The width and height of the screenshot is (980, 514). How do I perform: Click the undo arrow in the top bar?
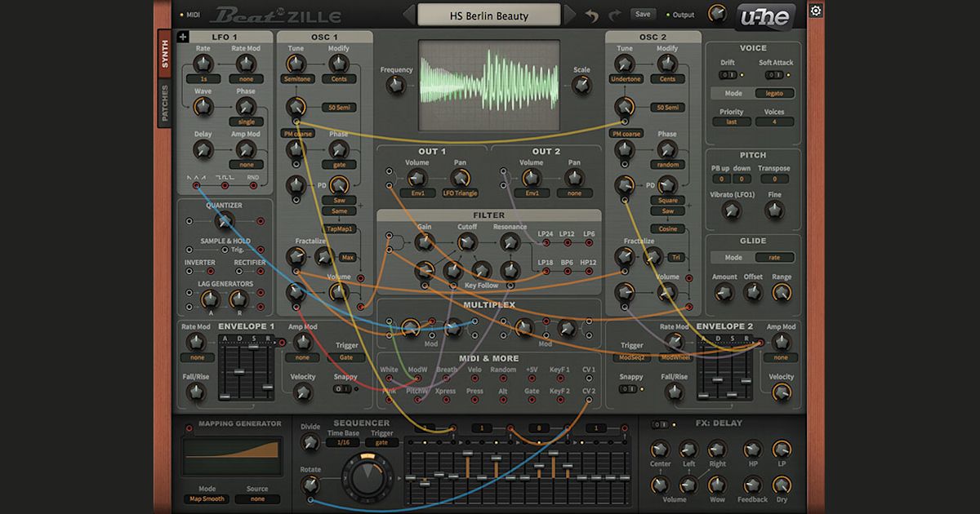pos(591,15)
